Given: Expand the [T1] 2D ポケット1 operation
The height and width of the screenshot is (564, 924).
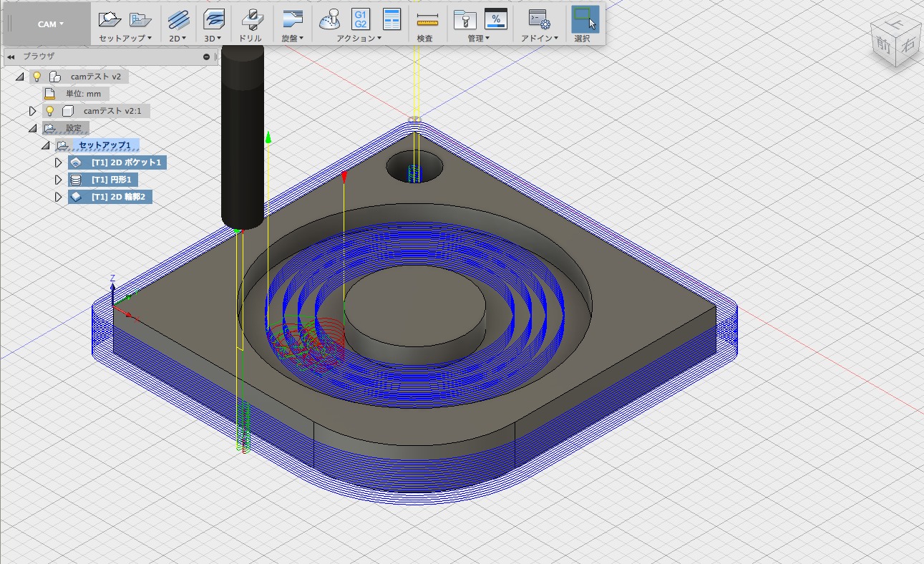Looking at the screenshot, I should [x=59, y=162].
